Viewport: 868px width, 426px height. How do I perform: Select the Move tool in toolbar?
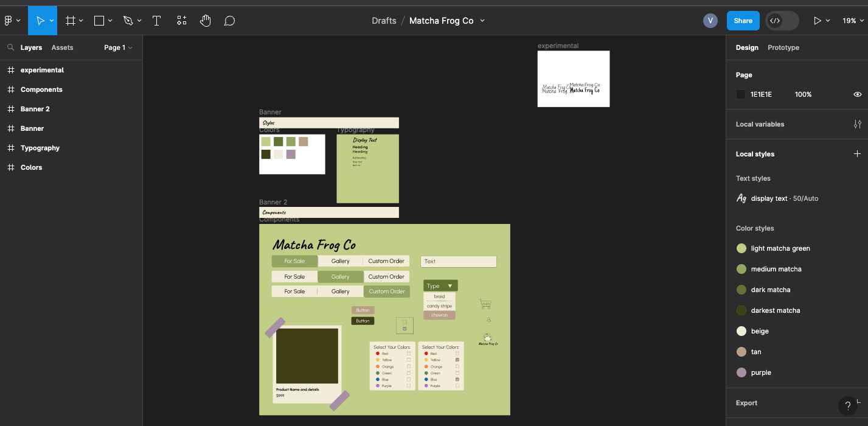(x=40, y=21)
